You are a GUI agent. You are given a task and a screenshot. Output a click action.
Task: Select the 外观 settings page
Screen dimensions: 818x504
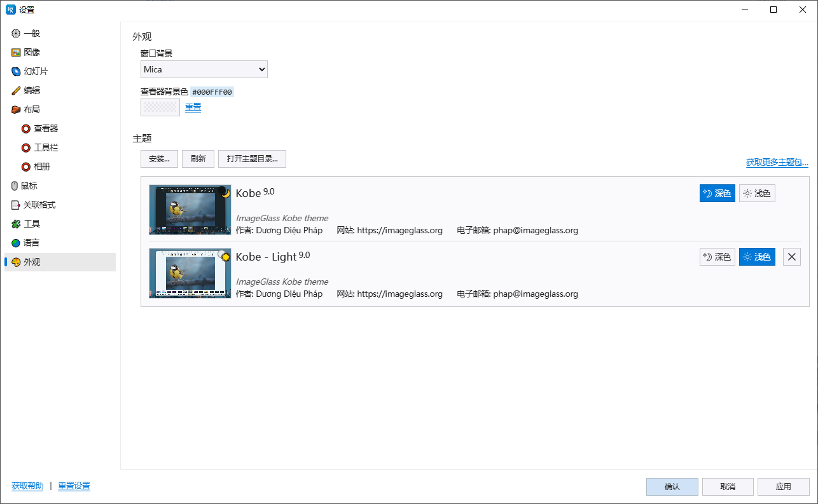(60, 262)
